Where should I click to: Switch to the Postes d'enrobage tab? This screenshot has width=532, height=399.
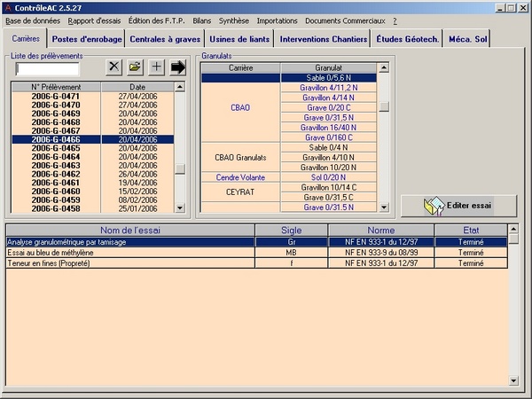point(87,39)
